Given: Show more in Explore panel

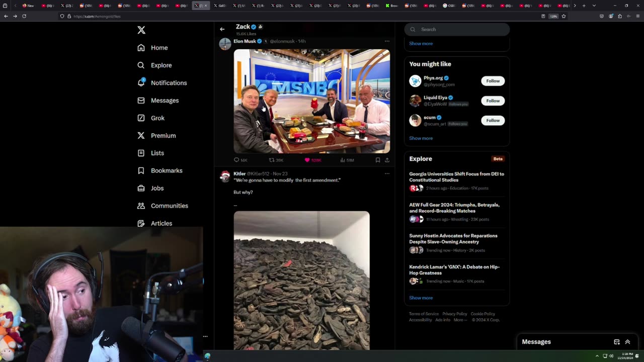Looking at the screenshot, I should (x=421, y=298).
